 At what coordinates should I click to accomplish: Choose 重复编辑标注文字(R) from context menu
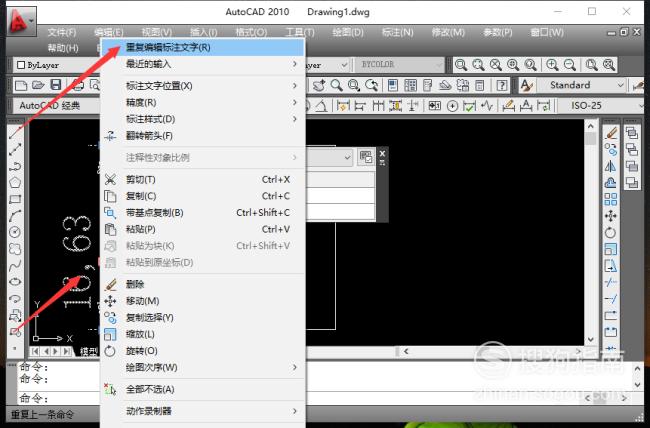coord(203,47)
